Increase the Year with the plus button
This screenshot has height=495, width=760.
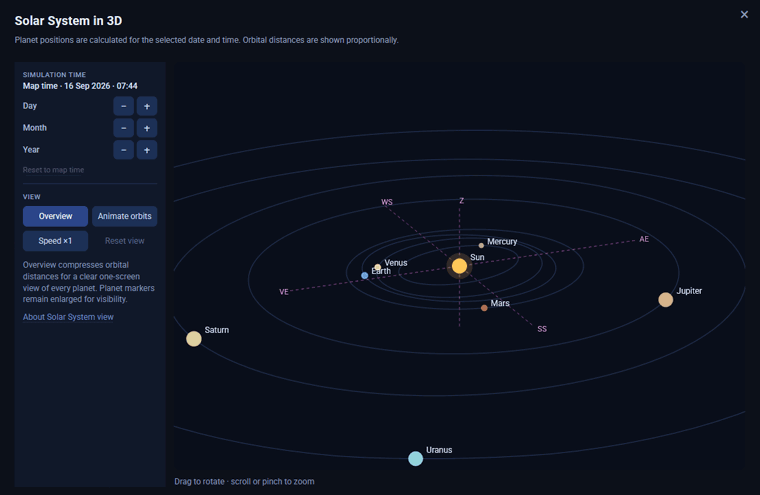click(x=147, y=150)
